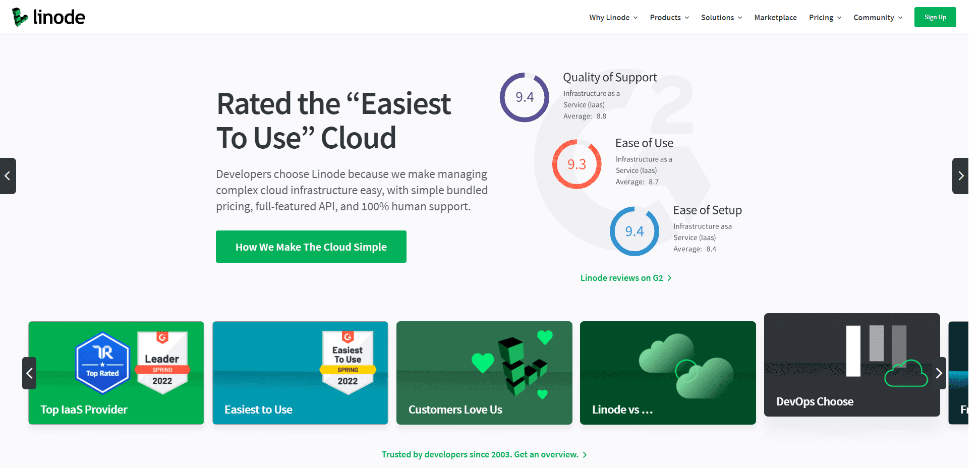Go to the Marketplace page
Image resolution: width=980 pixels, height=468 pixels.
tap(775, 17)
